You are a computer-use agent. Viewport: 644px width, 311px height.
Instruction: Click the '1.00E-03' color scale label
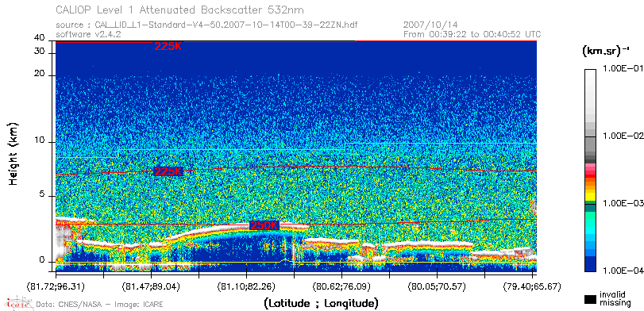[623, 204]
